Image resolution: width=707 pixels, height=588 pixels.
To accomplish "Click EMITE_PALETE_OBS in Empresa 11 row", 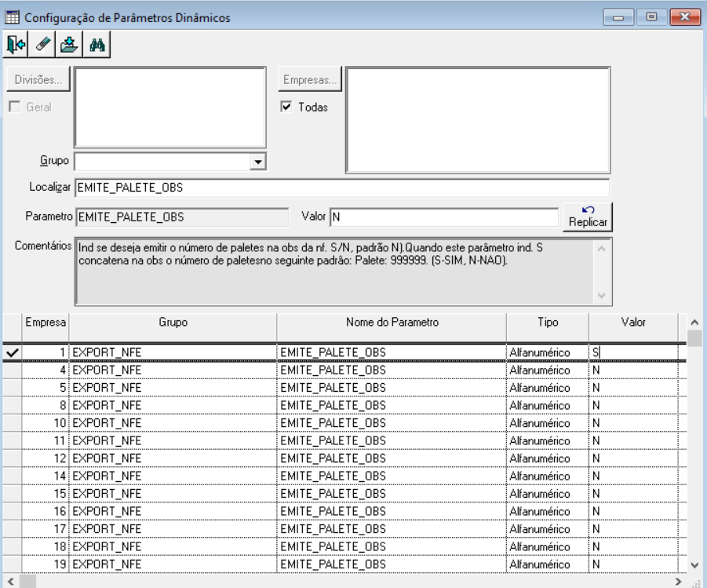I will click(x=333, y=440).
